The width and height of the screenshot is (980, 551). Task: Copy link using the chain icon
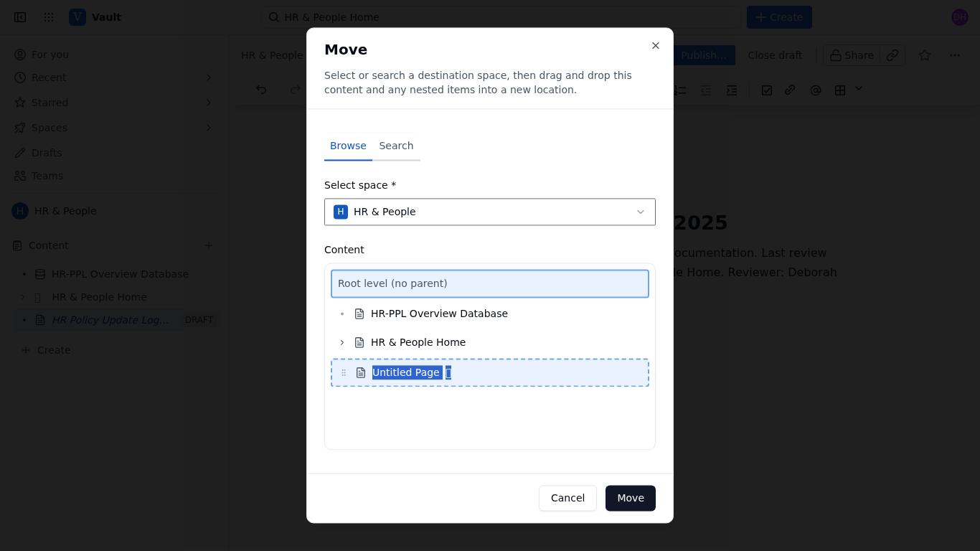point(892,55)
